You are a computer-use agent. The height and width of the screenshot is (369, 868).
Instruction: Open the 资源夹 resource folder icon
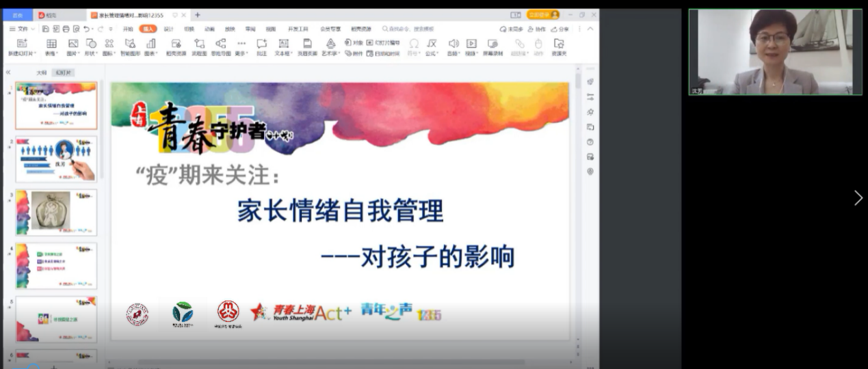[x=559, y=44]
